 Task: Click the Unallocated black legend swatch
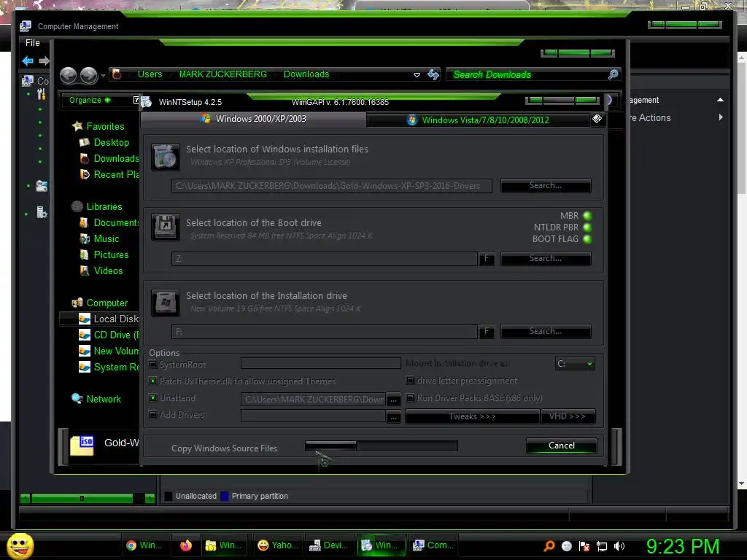(169, 496)
